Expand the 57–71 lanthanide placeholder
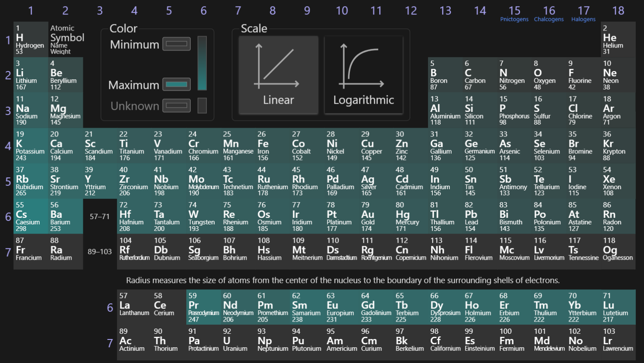This screenshot has height=363, width=644. 99,217
